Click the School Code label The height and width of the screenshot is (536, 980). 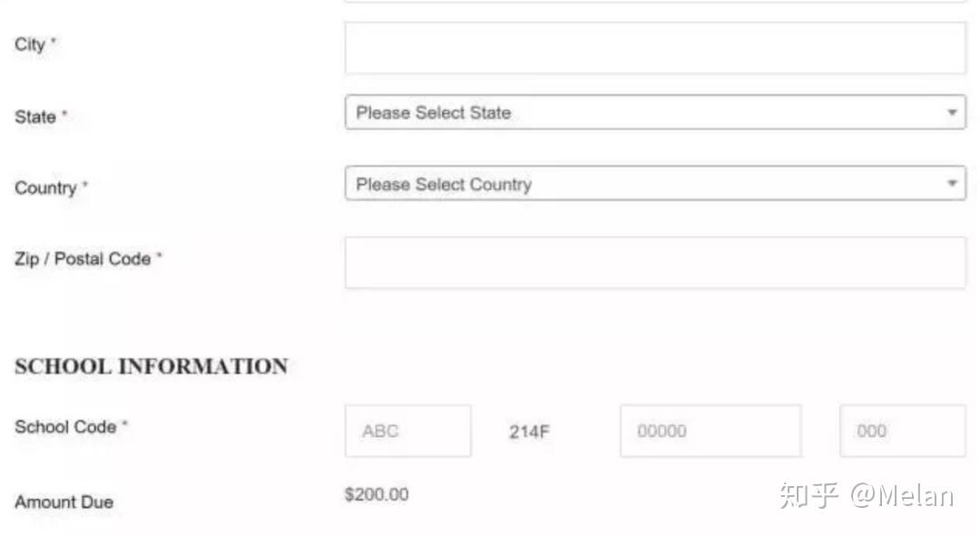point(65,427)
